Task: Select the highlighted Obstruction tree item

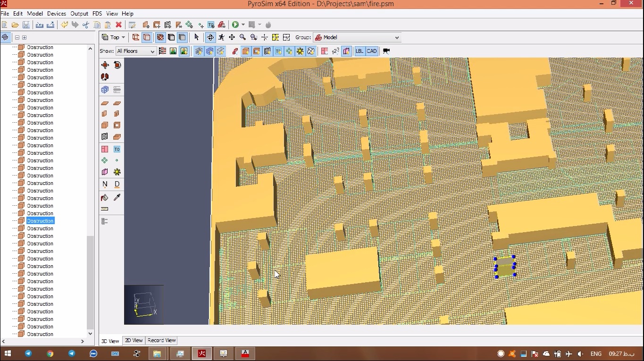Action: pos(40,221)
